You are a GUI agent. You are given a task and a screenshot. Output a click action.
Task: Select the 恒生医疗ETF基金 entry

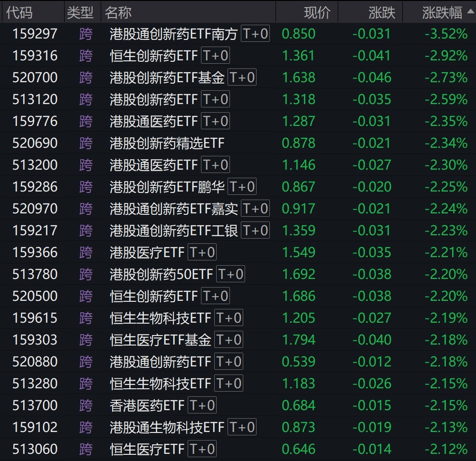click(160, 340)
